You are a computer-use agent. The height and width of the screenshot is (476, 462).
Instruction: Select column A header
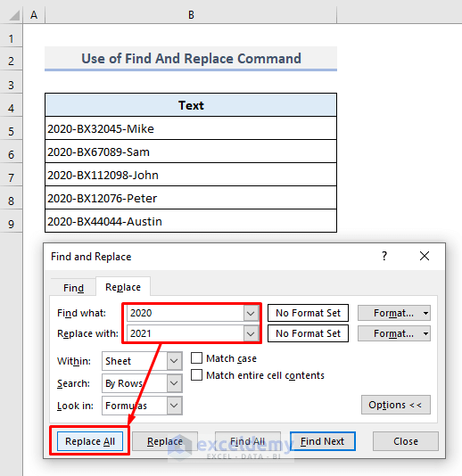tap(34, 15)
